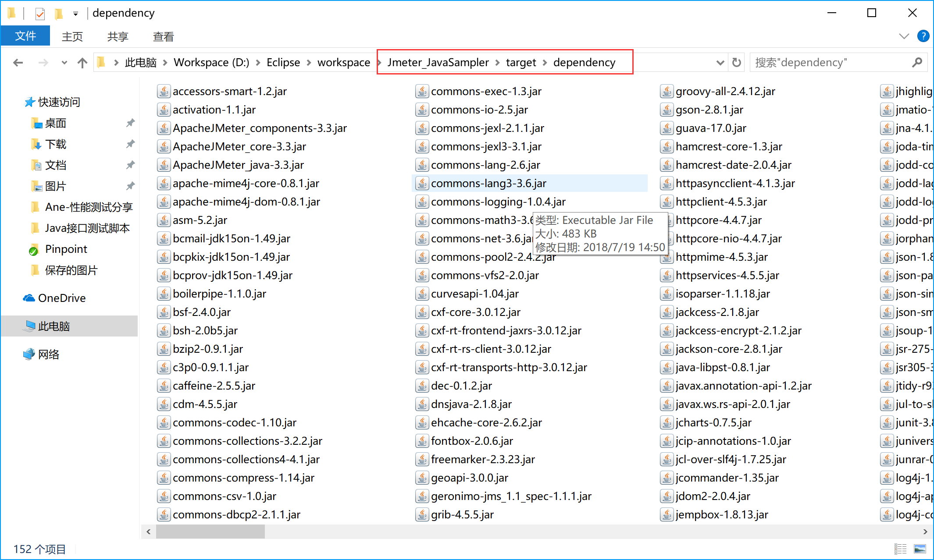Click the horizontal scrollbar right arrow
Viewport: 934px width, 560px height.
coord(925,532)
